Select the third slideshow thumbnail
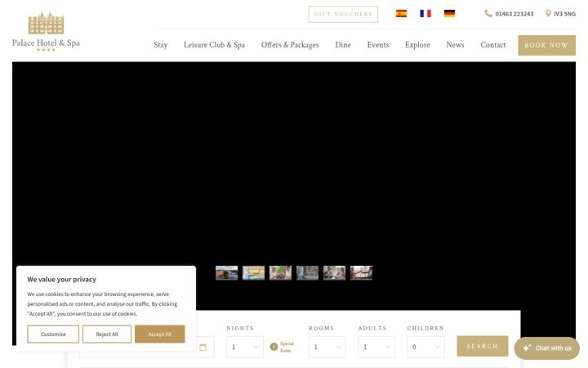588x368 pixels. click(280, 273)
